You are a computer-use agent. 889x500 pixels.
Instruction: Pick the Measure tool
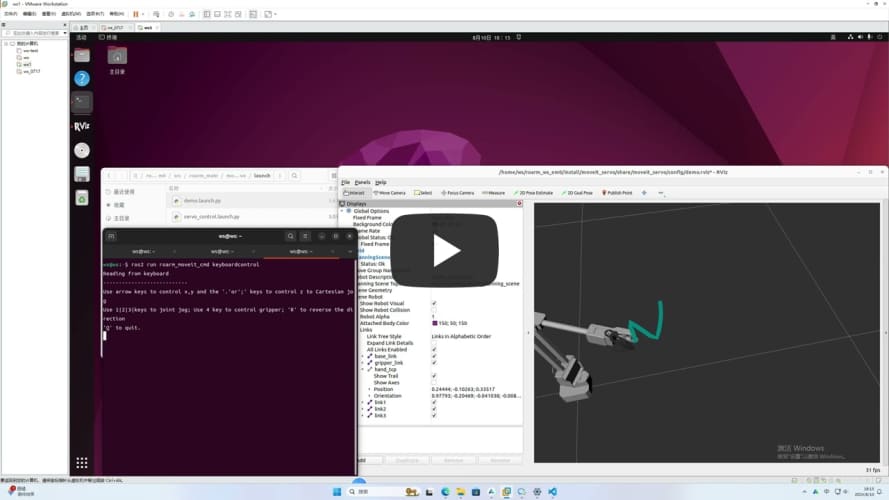493,193
